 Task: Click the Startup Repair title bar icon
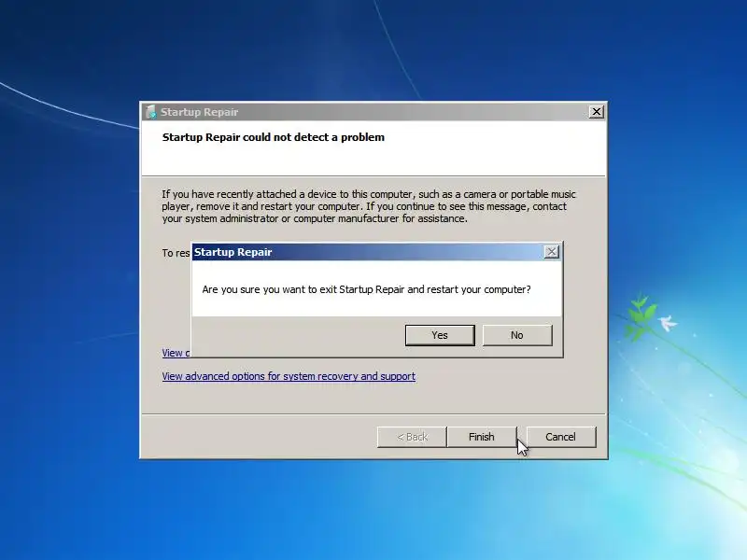click(x=151, y=112)
